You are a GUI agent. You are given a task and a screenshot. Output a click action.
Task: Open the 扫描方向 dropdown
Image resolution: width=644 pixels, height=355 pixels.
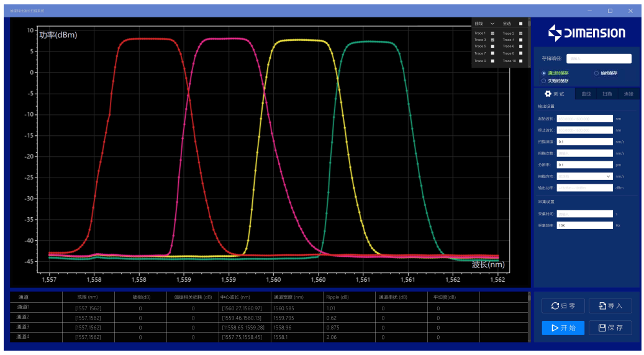584,176
